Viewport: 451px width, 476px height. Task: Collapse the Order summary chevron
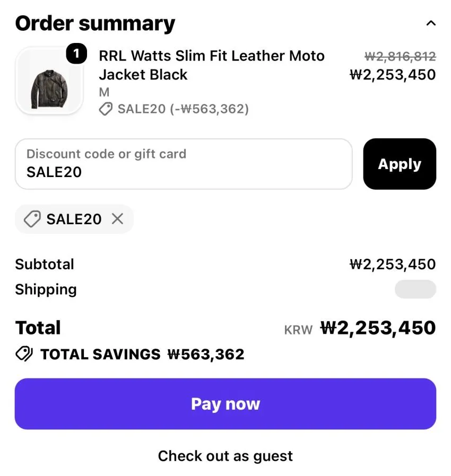click(x=431, y=23)
